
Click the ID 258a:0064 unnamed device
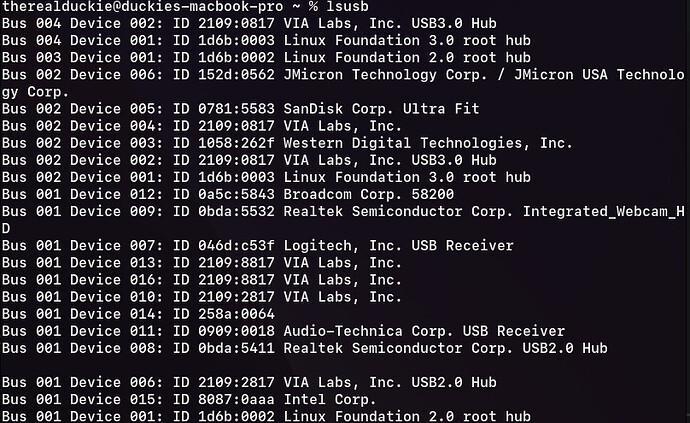[x=138, y=314]
